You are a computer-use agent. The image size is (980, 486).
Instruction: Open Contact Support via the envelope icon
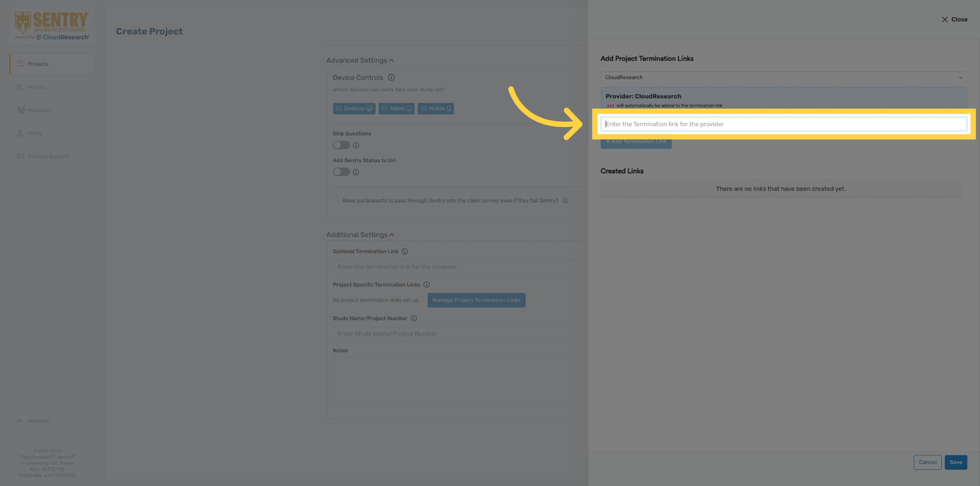click(x=20, y=156)
